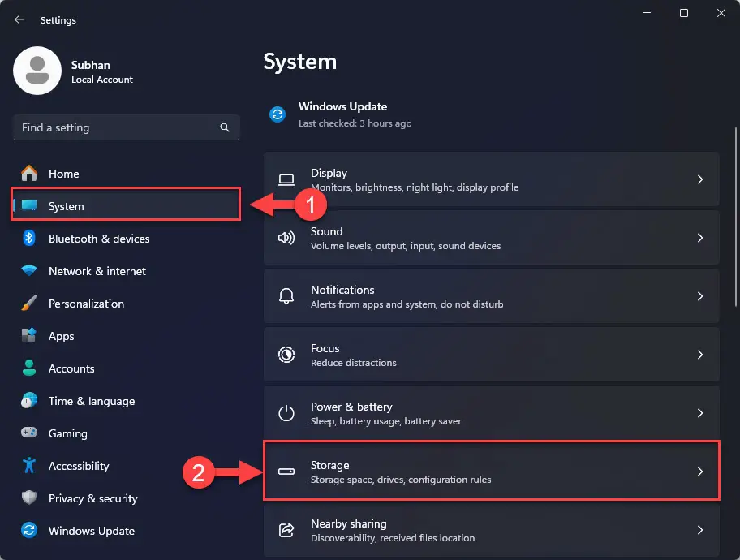Screen dimensions: 740x560
Task: Click the back arrow in Settings title bar
Action: click(19, 19)
